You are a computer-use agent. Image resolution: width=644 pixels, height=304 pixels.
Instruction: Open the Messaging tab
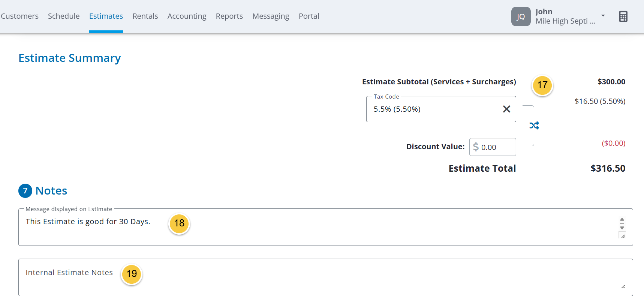coord(271,16)
